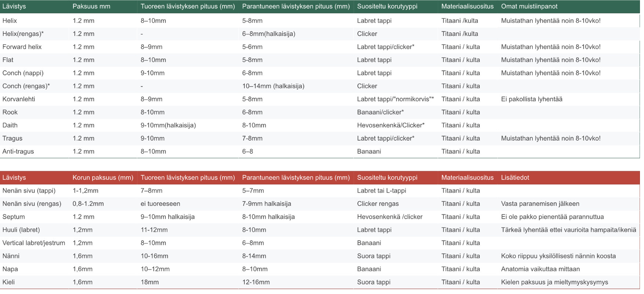Click the Vasta paranemisen jälkeen note
This screenshot has width=644, height=294.
pyautogui.click(x=540, y=204)
